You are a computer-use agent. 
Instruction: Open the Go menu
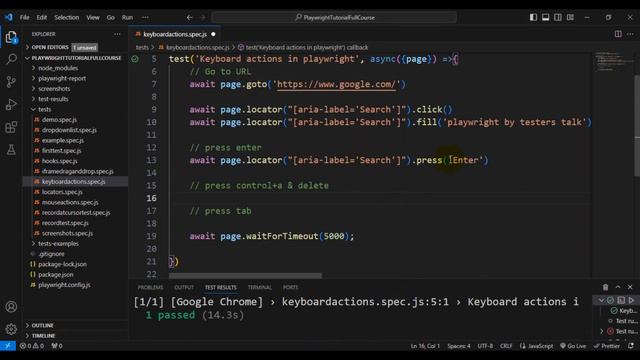[x=111, y=18]
